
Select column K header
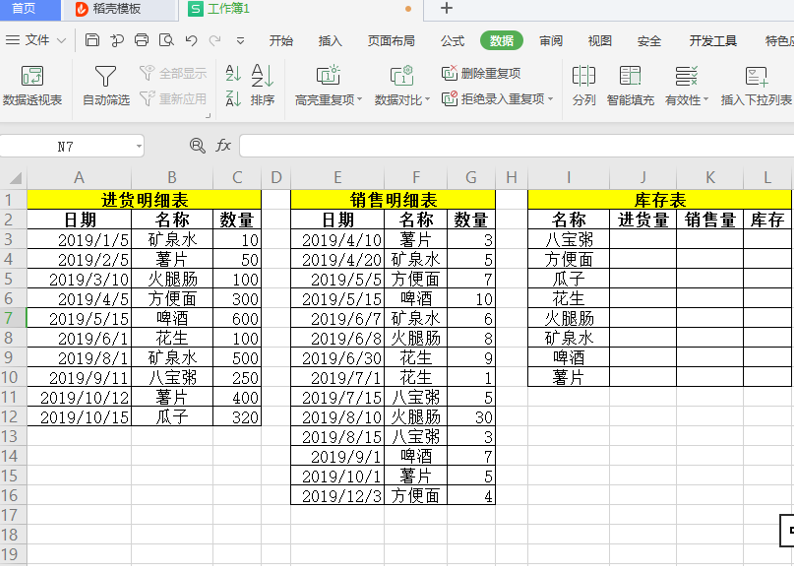(x=710, y=178)
